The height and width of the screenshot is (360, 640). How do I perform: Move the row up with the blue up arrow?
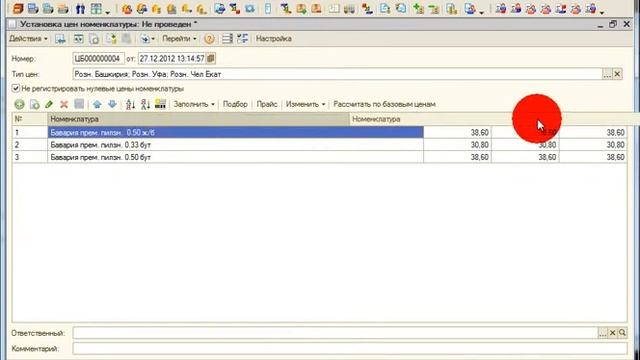[x=97, y=104]
